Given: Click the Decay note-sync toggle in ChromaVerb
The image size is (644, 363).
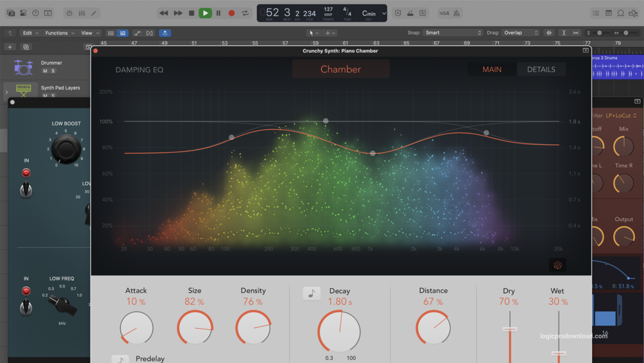Looking at the screenshot, I should click(x=311, y=293).
